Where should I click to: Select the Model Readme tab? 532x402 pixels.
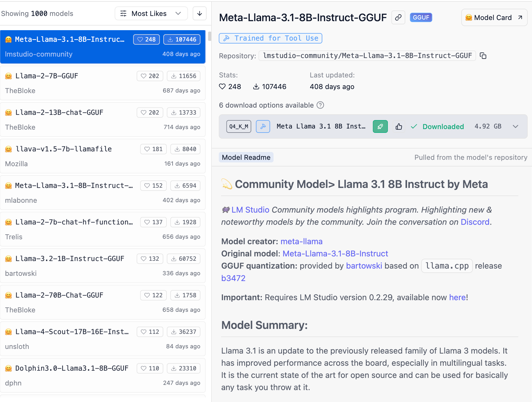246,157
